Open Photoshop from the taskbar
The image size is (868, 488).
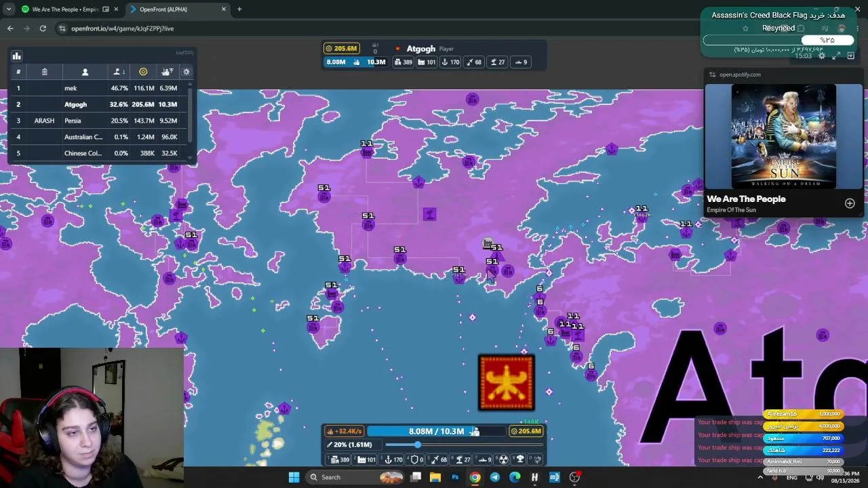coord(455,477)
